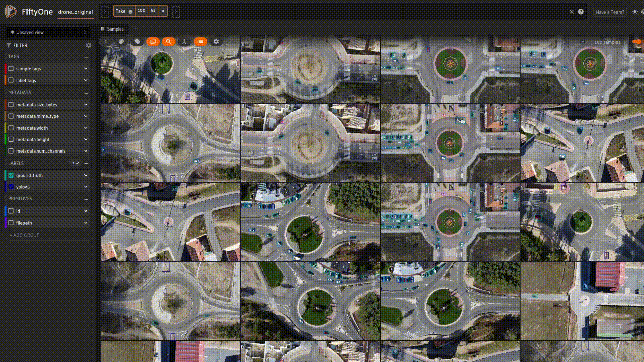Viewport: 644px width, 362px height.
Task: Toggle the patches view icon
Action: (x=153, y=41)
